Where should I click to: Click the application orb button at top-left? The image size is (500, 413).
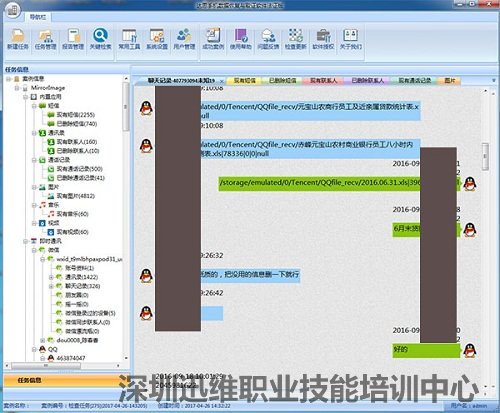coord(13,9)
